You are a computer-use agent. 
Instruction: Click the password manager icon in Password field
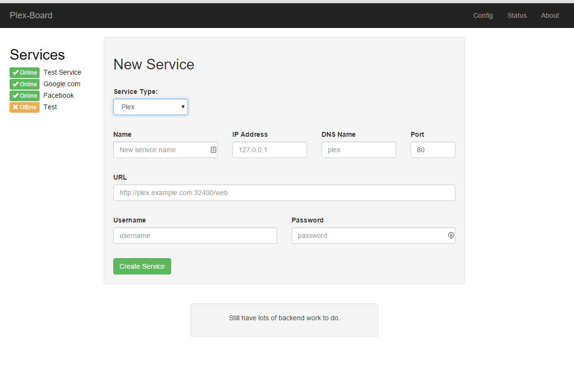[x=451, y=235]
